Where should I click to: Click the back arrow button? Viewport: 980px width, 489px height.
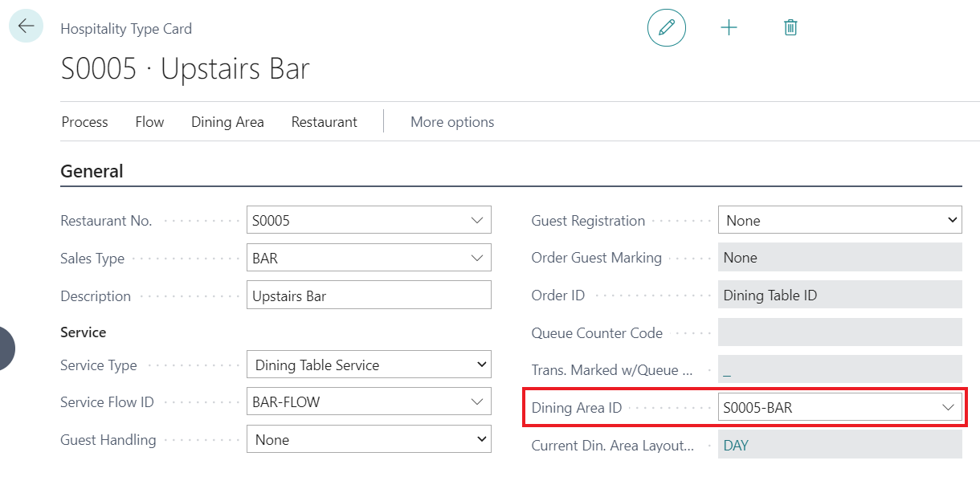26,26
